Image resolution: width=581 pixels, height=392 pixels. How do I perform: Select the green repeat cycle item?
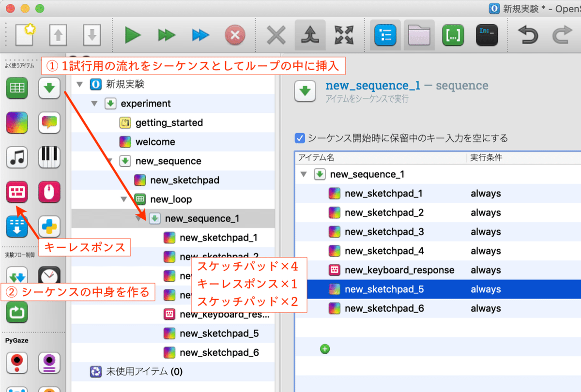(x=17, y=311)
